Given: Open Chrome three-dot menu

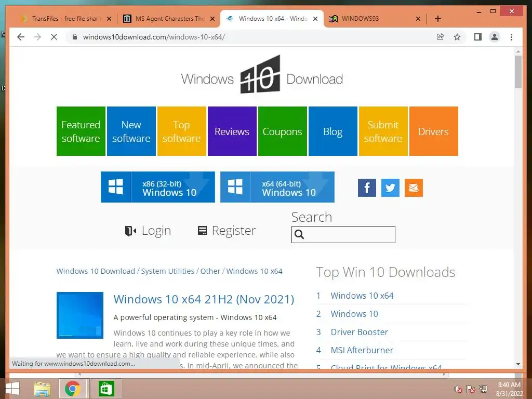Looking at the screenshot, I should pyautogui.click(x=511, y=37).
